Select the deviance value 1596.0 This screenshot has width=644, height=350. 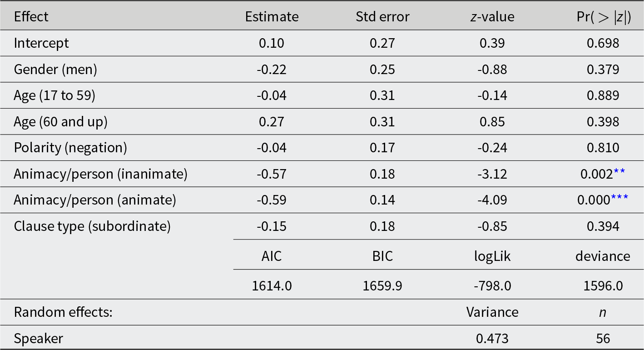[x=603, y=285]
